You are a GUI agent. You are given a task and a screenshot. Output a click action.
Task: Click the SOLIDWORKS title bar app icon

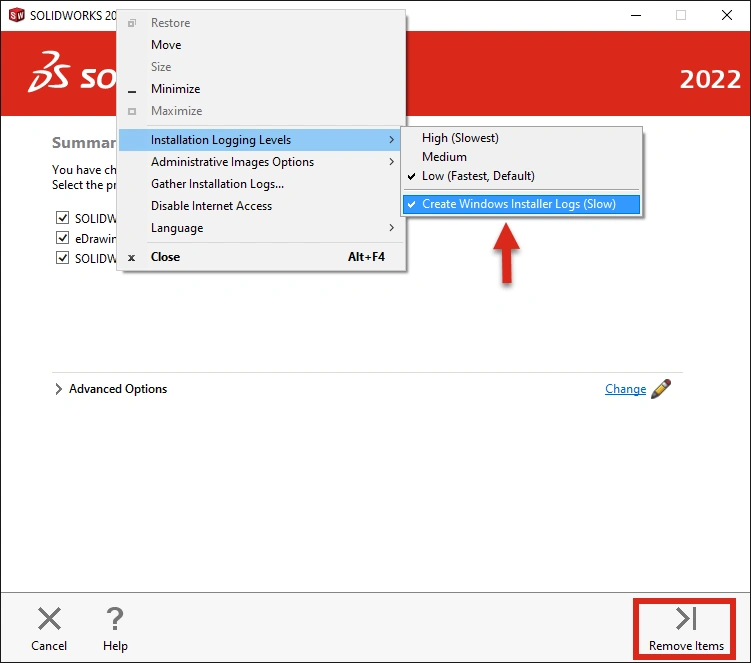[x=16, y=15]
